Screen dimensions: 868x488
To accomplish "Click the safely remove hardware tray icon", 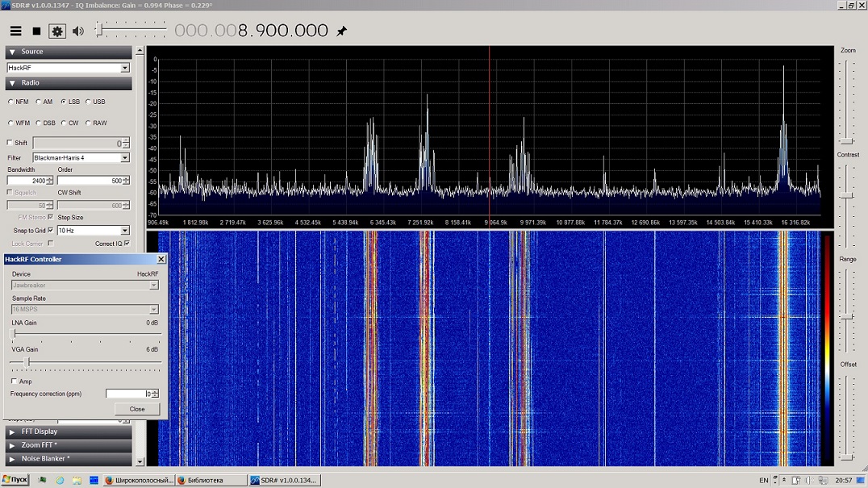I will point(796,480).
